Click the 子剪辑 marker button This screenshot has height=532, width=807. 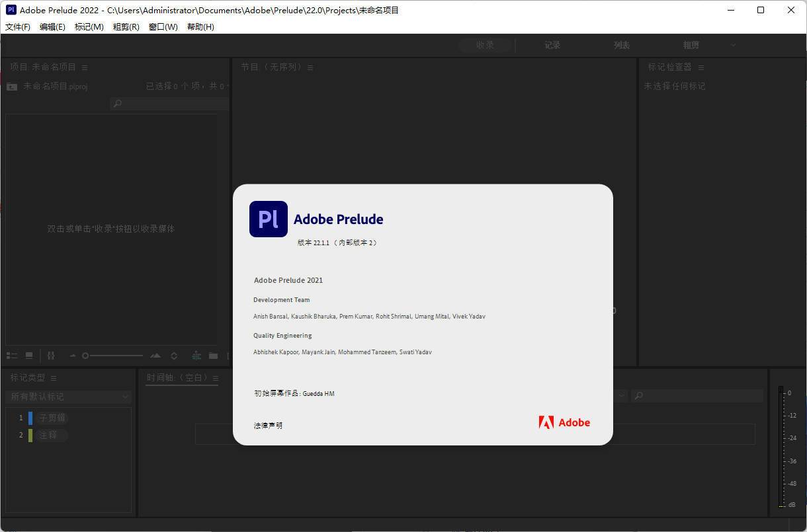pyautogui.click(x=52, y=418)
